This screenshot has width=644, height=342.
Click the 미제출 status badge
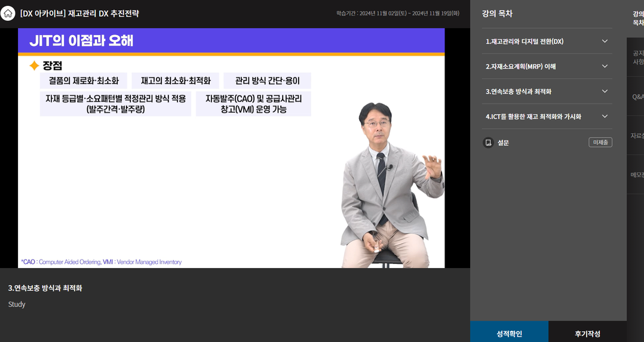tap(600, 143)
